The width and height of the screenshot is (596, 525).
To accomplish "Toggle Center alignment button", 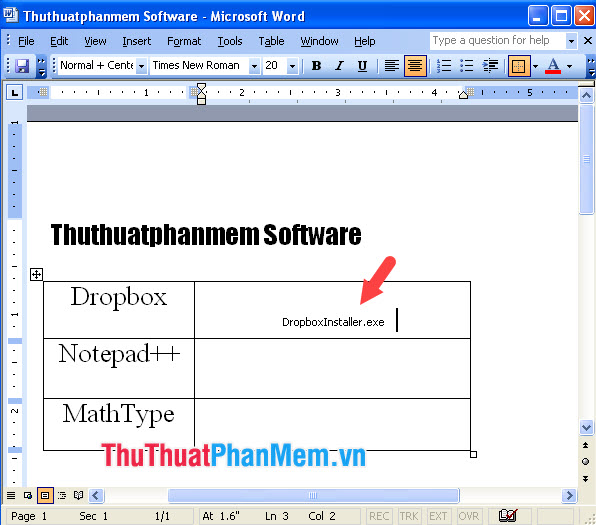I will 415,66.
